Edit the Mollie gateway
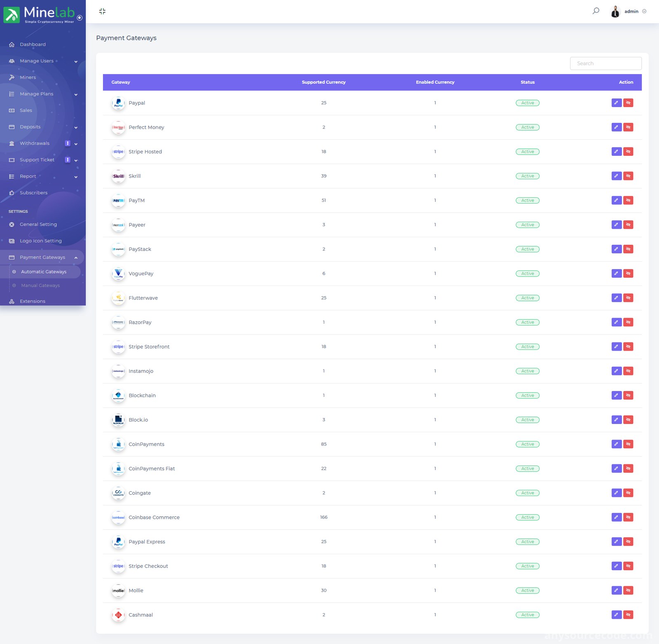The height and width of the screenshot is (644, 659). pos(616,590)
